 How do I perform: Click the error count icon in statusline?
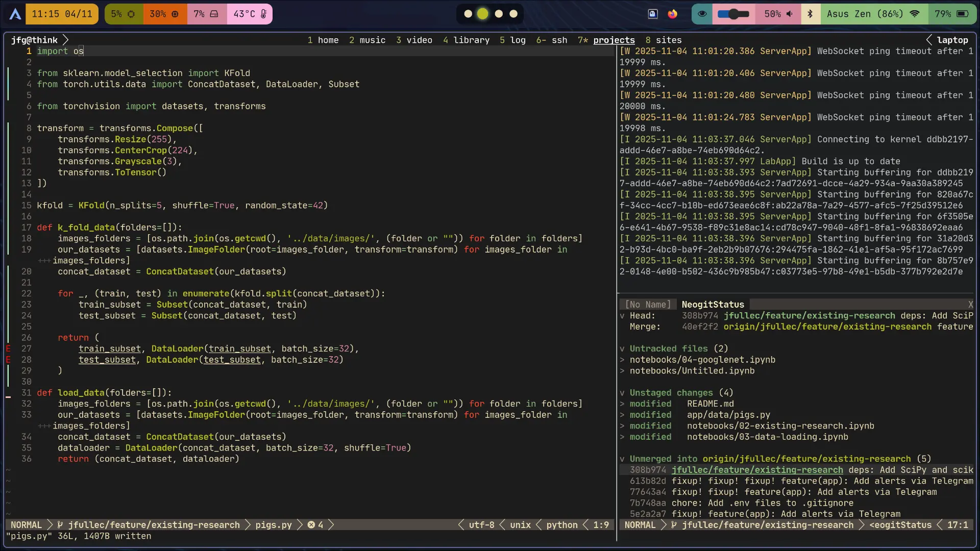[x=311, y=525]
